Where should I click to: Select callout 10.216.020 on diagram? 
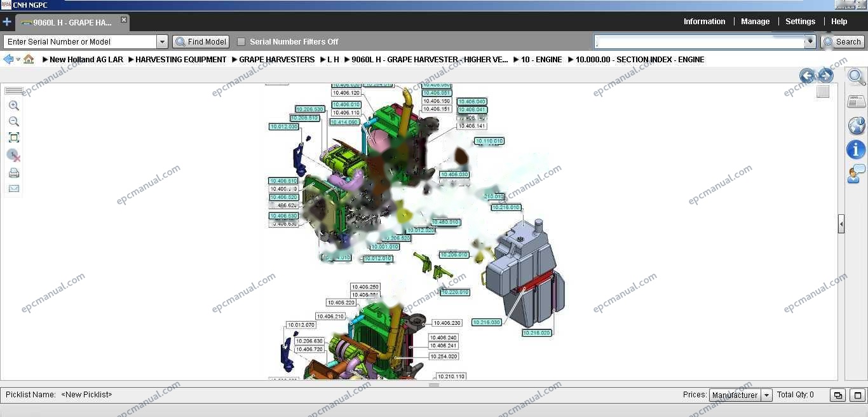click(537, 332)
